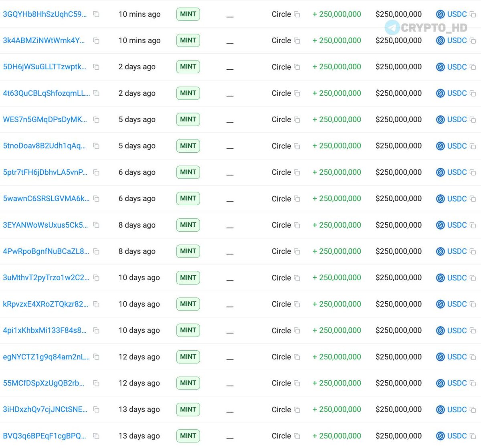Copy transaction hash 4t63QuCBLqShfozqmLL
Image resolution: width=481 pixels, height=448 pixels.
96,93
